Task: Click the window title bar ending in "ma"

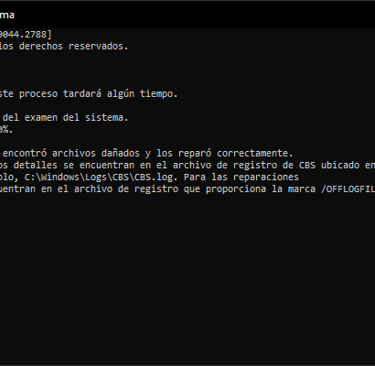Action: [187, 15]
